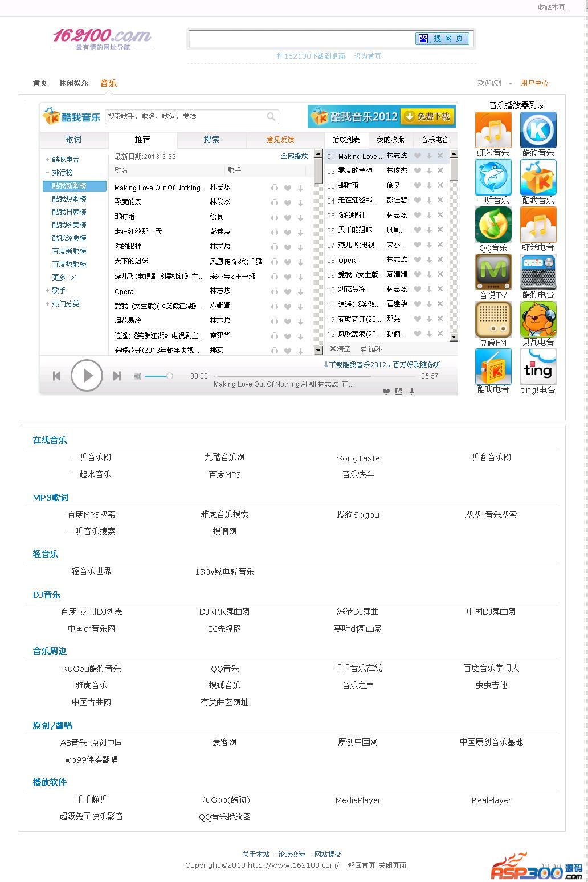Click the magnifier search icon in 酷我 search box
Image resolution: width=588 pixels, height=882 pixels.
pos(271,116)
